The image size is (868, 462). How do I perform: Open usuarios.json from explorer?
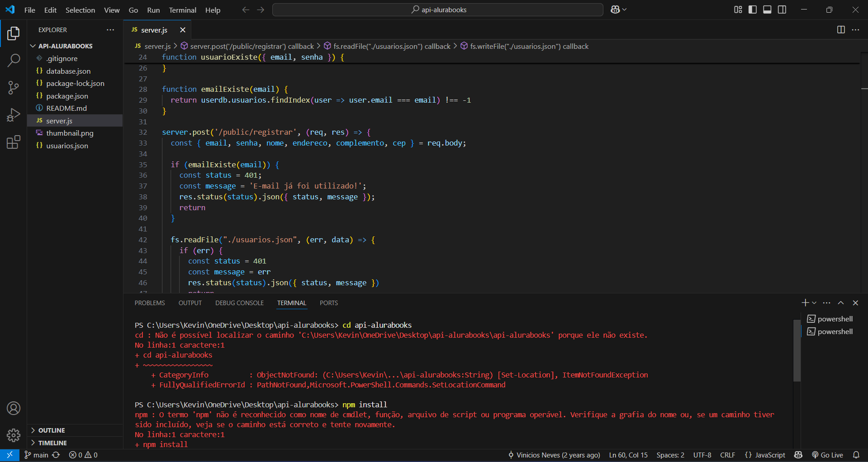point(75,146)
